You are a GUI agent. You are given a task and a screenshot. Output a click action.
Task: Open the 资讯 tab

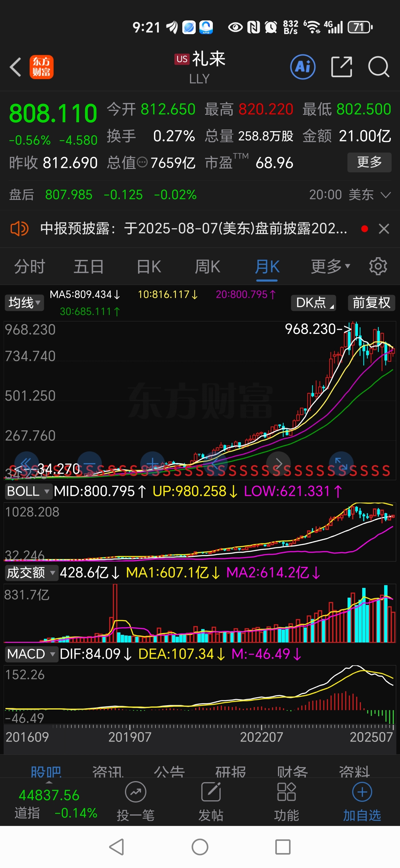click(108, 771)
